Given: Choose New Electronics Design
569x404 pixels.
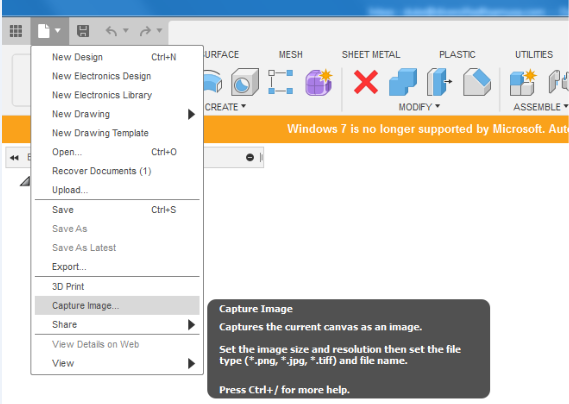Looking at the screenshot, I should pos(117,76).
